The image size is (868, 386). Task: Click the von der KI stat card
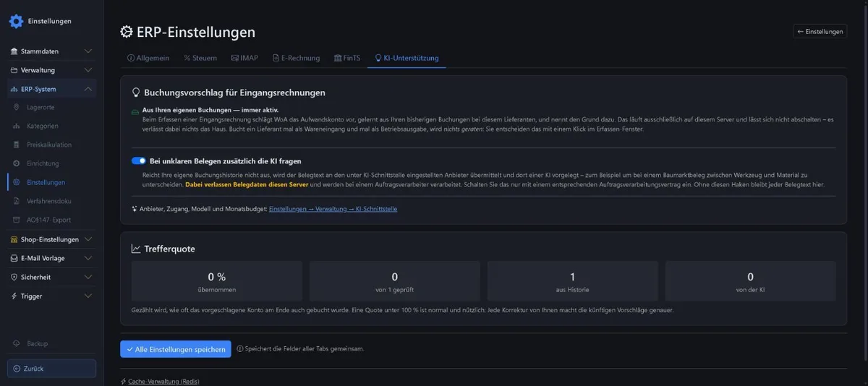click(x=751, y=281)
